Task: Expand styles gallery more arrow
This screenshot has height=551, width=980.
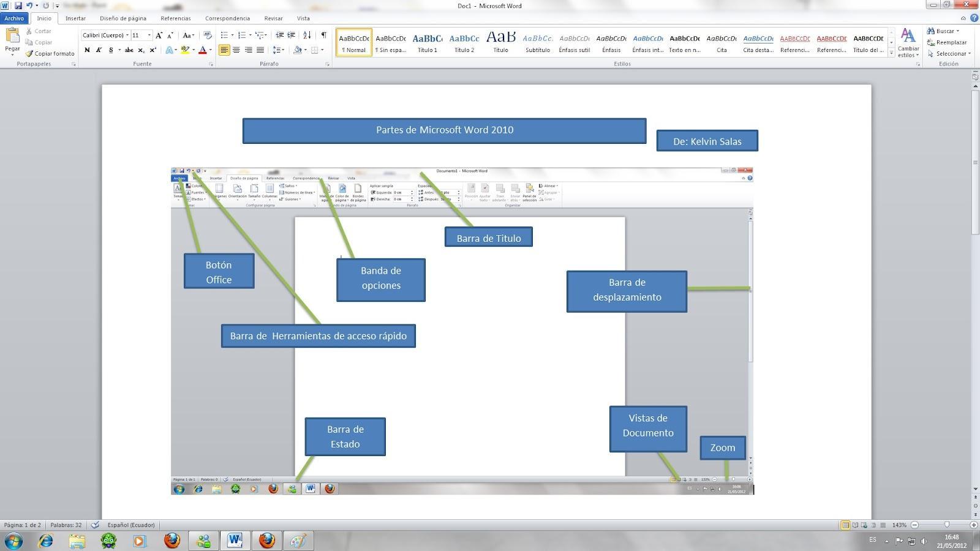Action: [891, 53]
